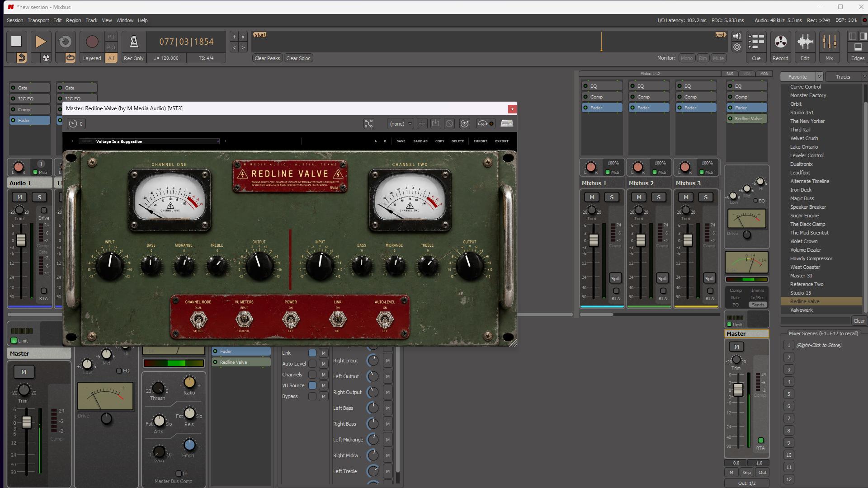The width and height of the screenshot is (868, 488).
Task: Open monitor settings gear icon
Action: [737, 47]
